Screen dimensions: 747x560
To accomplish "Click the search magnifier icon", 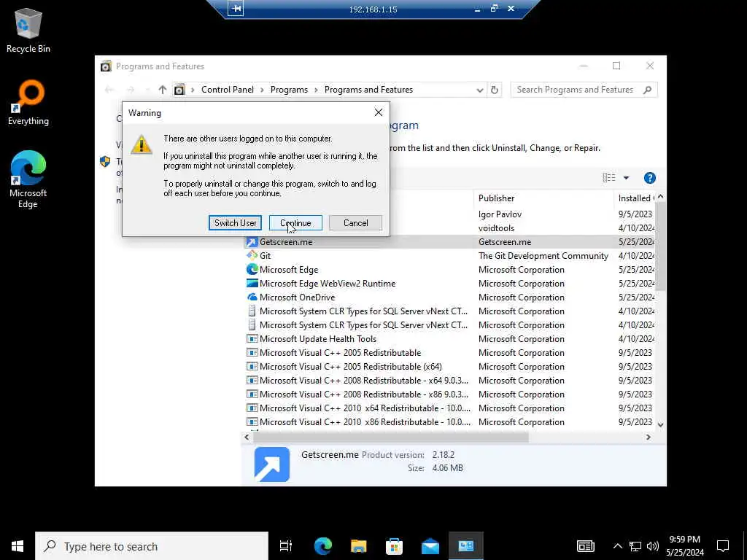I will tap(647, 90).
